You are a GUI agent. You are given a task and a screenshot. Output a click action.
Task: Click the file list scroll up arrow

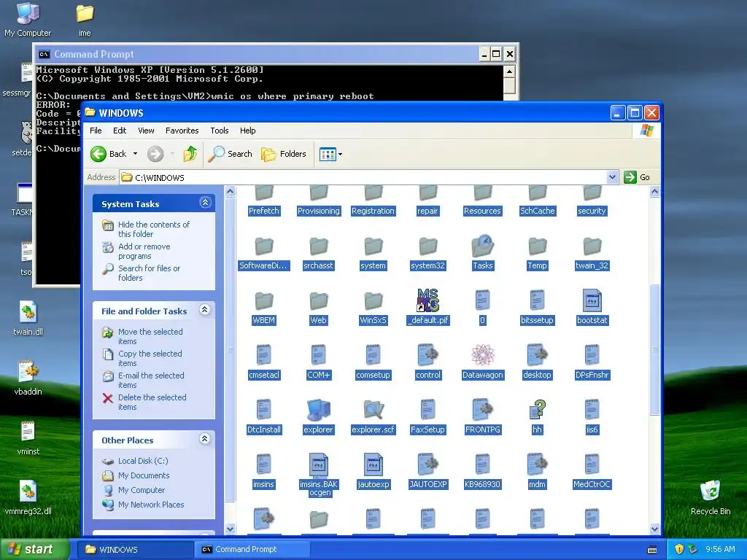click(x=654, y=192)
